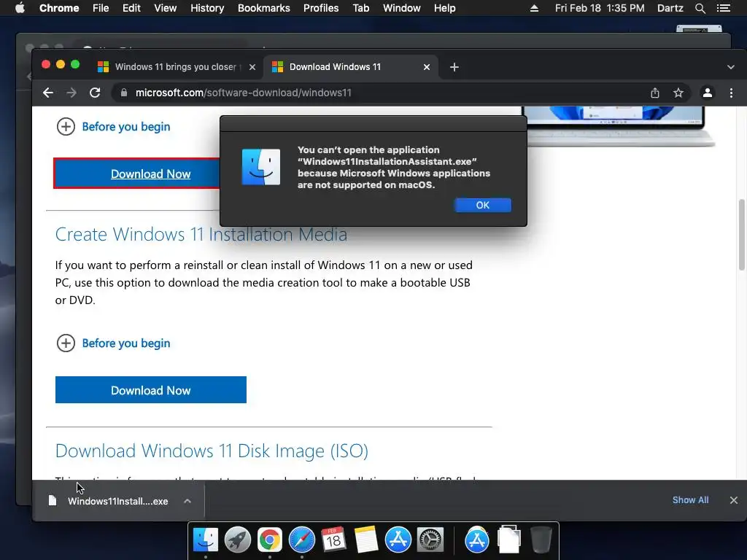Open the Applications folder in the Dock

477,540
